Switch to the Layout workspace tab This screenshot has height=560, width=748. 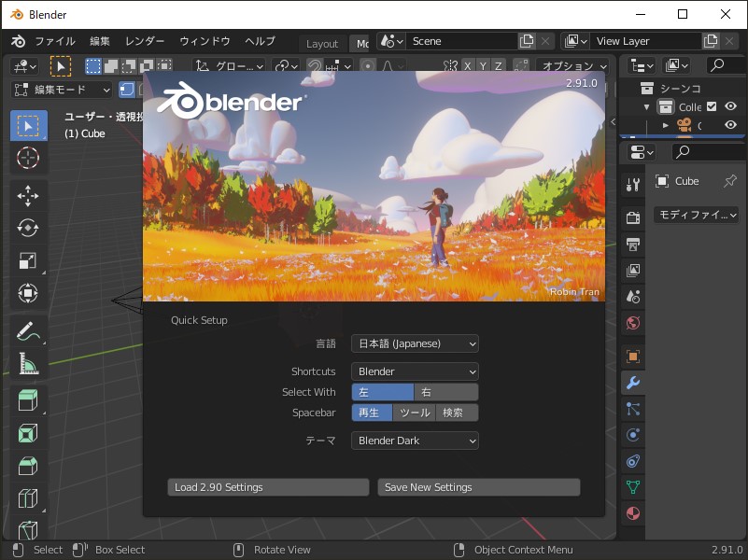click(x=322, y=43)
